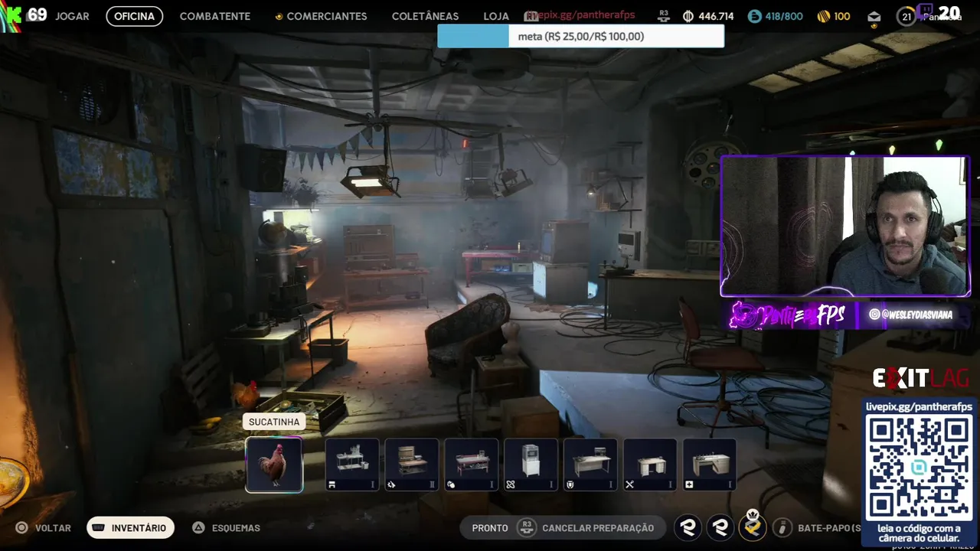Click the R3 icon beside Cancelar Preparação

(x=526, y=527)
